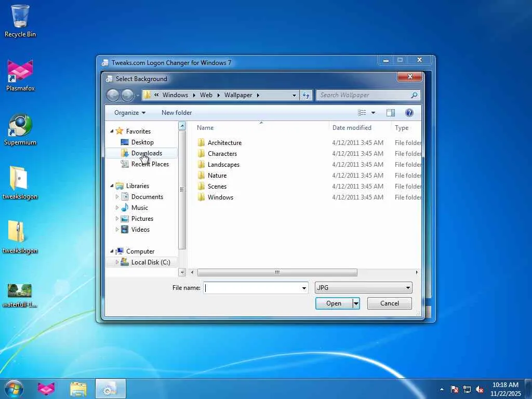Close the Select Background dialog
532x399 pixels.
click(409, 77)
